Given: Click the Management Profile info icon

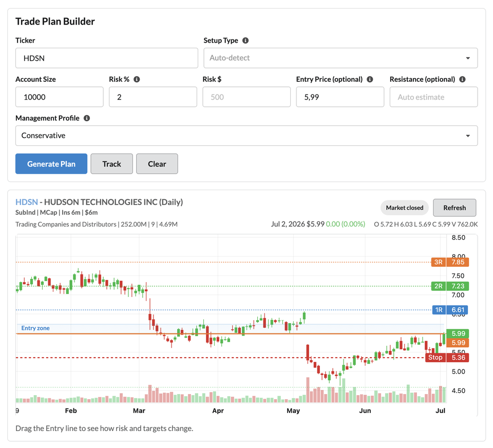Looking at the screenshot, I should 87,118.
